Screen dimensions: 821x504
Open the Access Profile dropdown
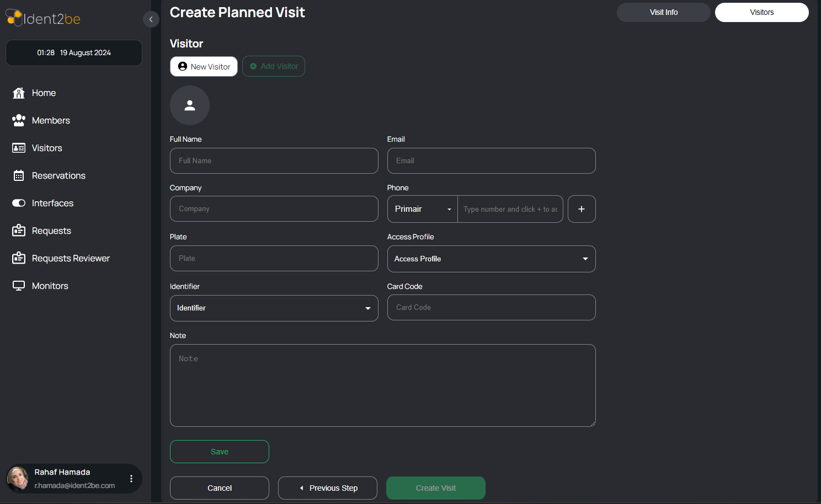492,259
